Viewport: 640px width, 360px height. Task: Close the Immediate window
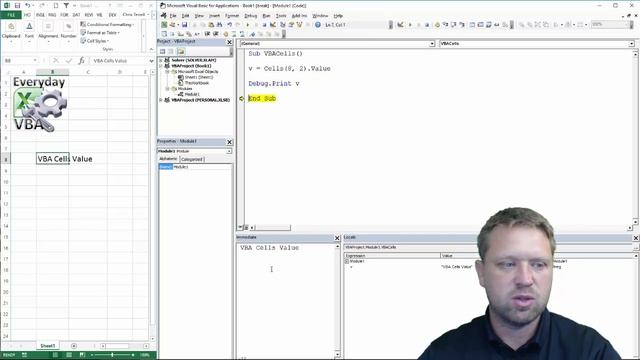tap(337, 238)
